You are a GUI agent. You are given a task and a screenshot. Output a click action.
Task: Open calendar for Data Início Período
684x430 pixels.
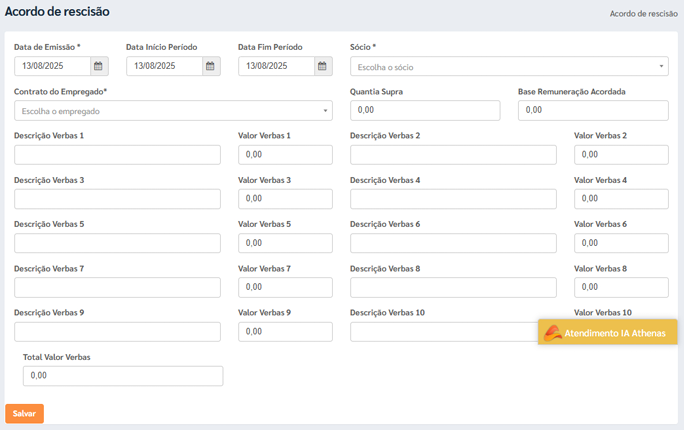(x=211, y=66)
